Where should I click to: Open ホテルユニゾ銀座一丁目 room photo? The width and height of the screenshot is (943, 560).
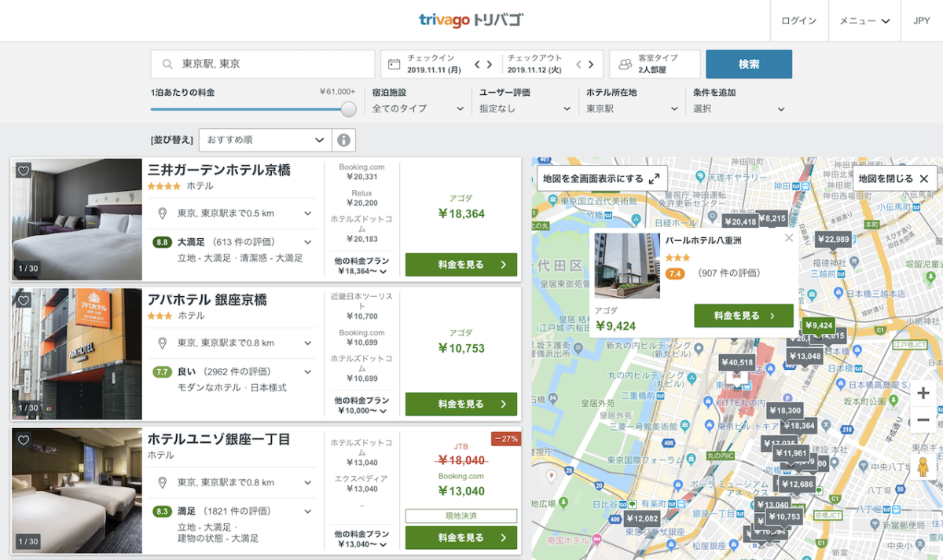[x=77, y=490]
